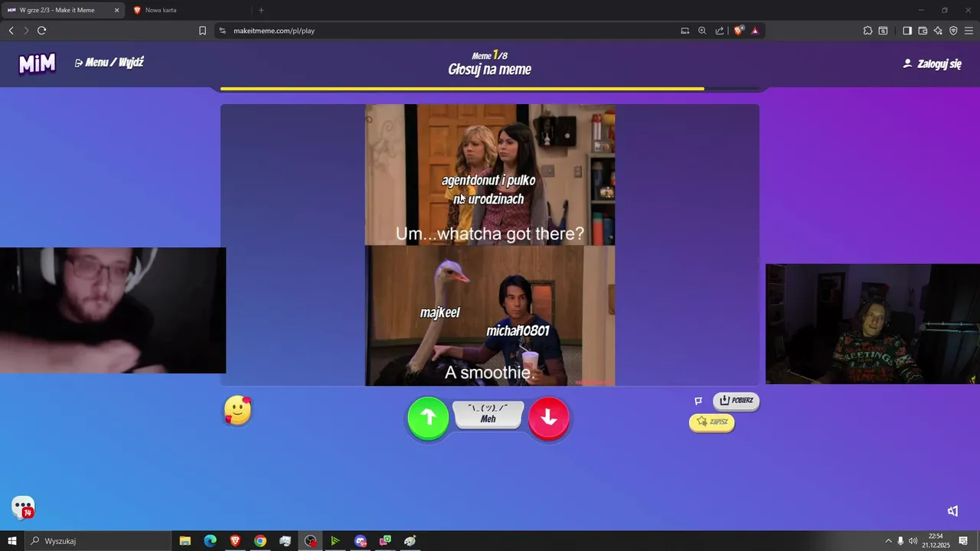Click the microphone tray icon

tap(900, 541)
